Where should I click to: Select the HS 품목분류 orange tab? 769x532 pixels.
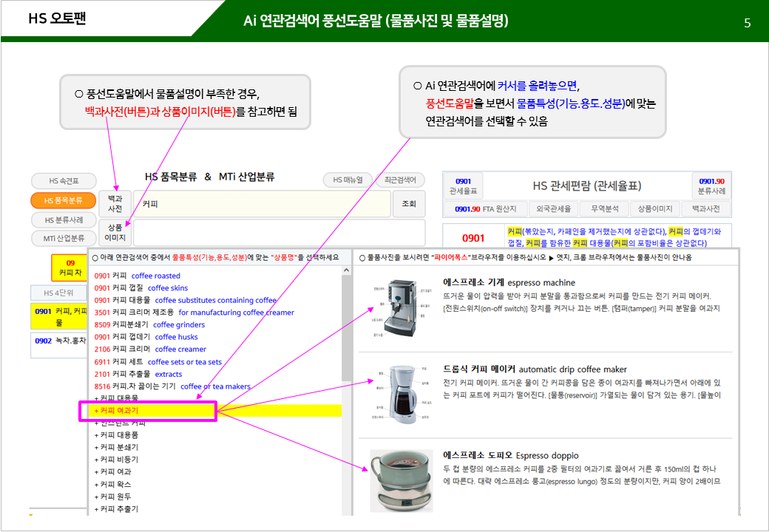click(64, 200)
